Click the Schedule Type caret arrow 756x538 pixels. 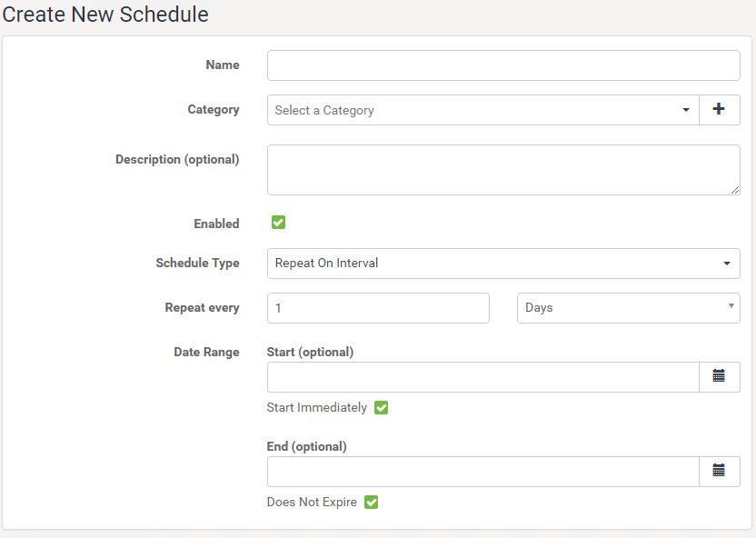pos(727,264)
